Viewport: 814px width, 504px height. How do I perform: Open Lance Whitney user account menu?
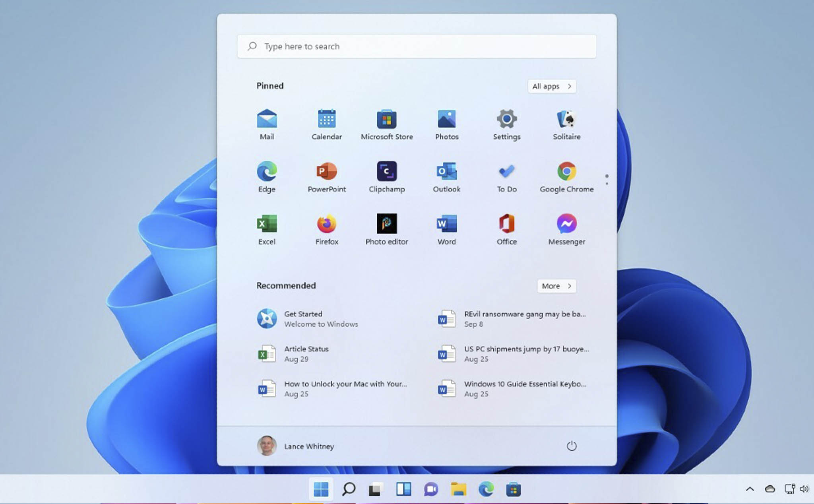(x=296, y=446)
